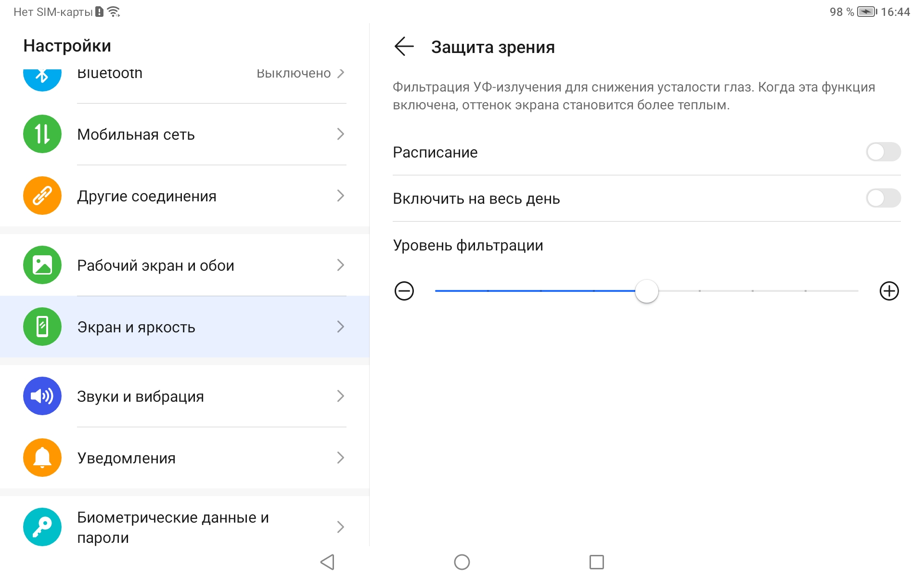Tap the orange Другие соединения link icon
This screenshot has height=578, width=924.
point(42,196)
